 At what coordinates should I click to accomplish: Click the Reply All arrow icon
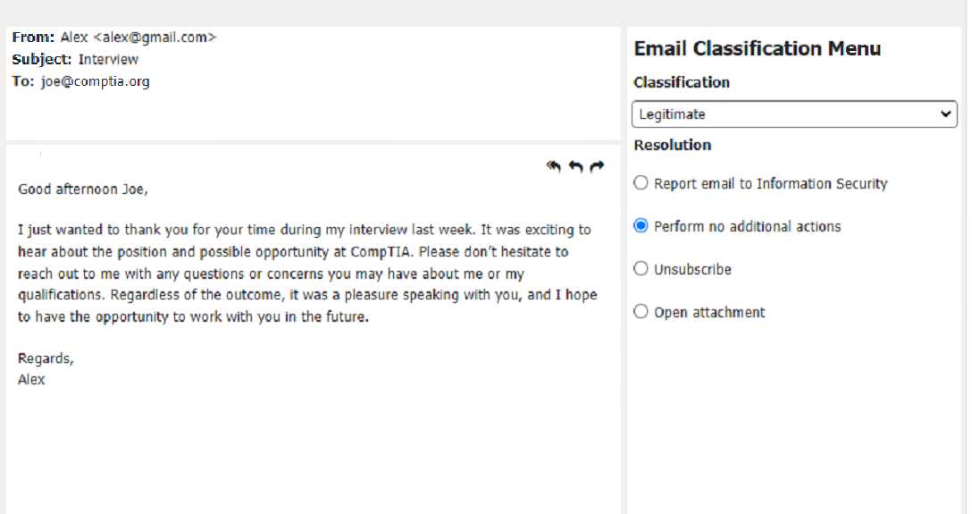pos(554,166)
